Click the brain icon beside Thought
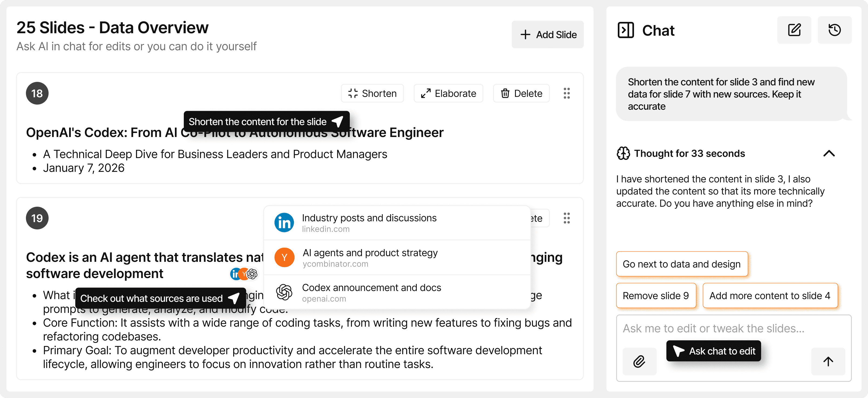 pyautogui.click(x=623, y=153)
